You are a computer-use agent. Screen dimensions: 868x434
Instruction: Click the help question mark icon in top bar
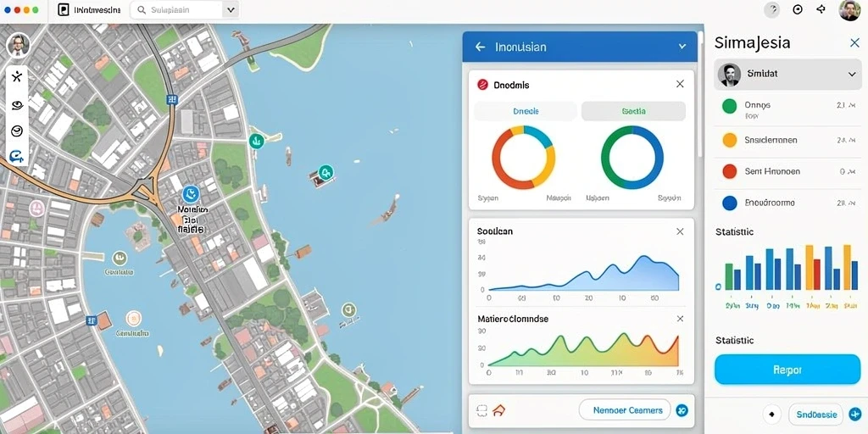coord(771,10)
